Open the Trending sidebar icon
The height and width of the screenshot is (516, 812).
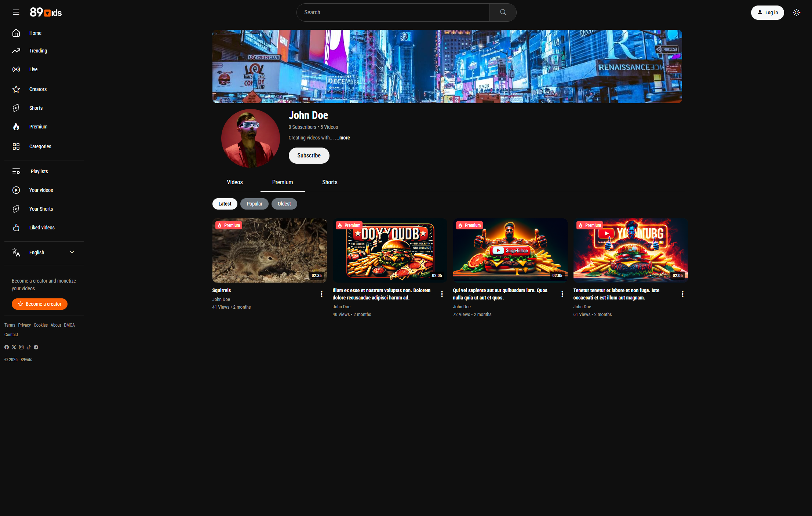tap(16, 51)
